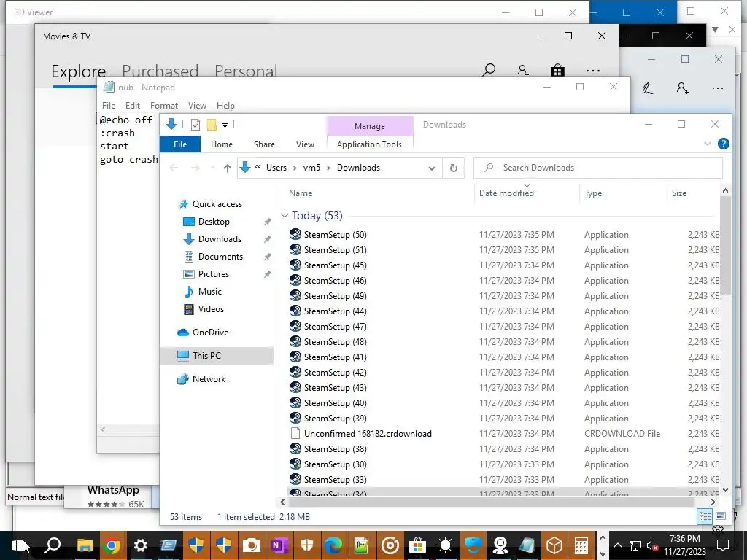Open the Application Tools tab
The width and height of the screenshot is (747, 560).
pyautogui.click(x=369, y=144)
